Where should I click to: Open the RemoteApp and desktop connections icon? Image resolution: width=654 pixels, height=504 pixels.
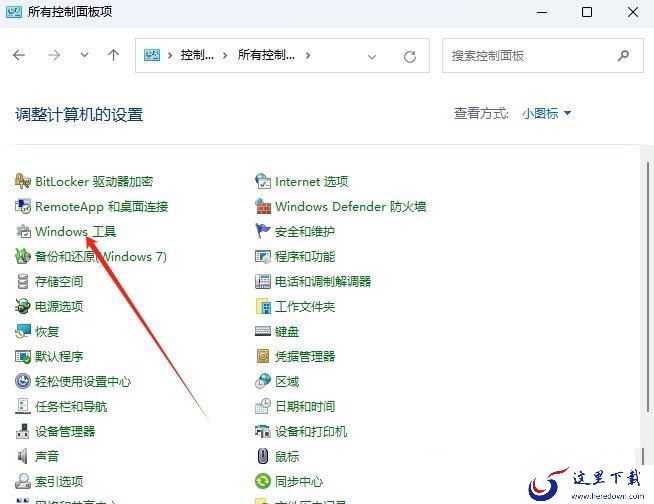click(x=23, y=207)
